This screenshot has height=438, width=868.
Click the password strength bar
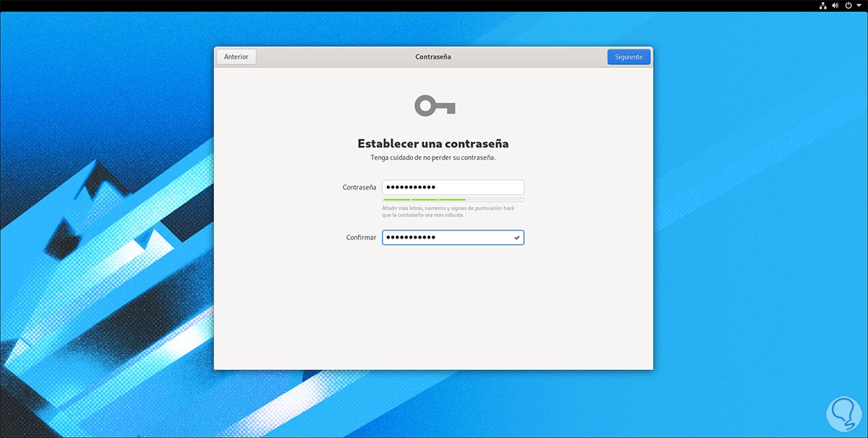(x=453, y=199)
